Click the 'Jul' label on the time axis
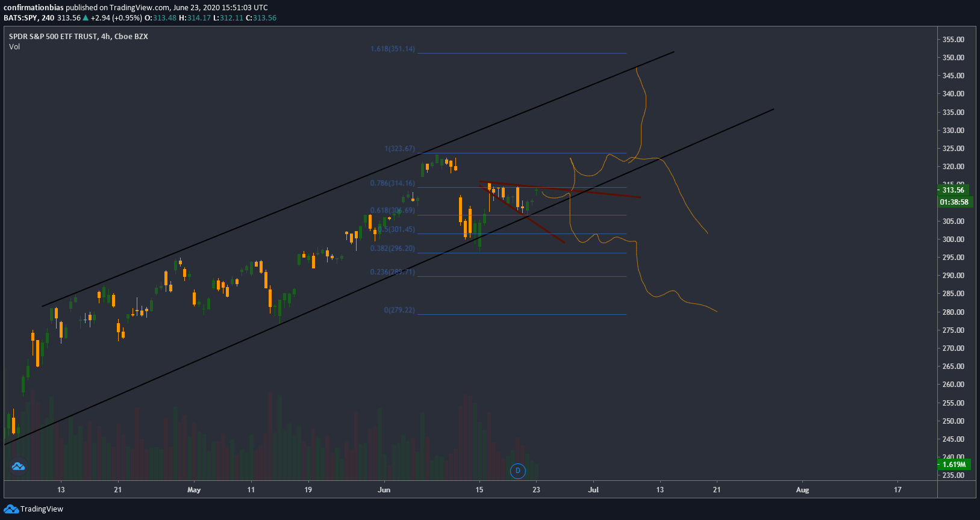980x520 pixels. [593, 490]
